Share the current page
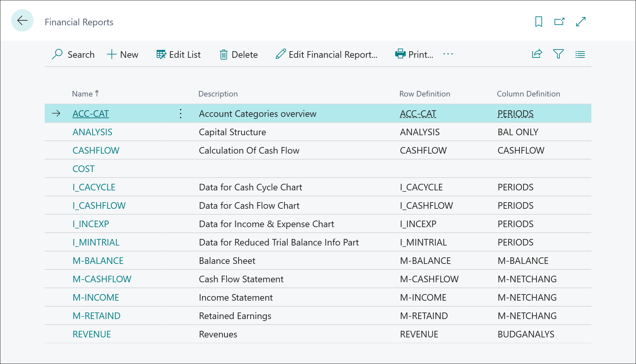 [536, 54]
